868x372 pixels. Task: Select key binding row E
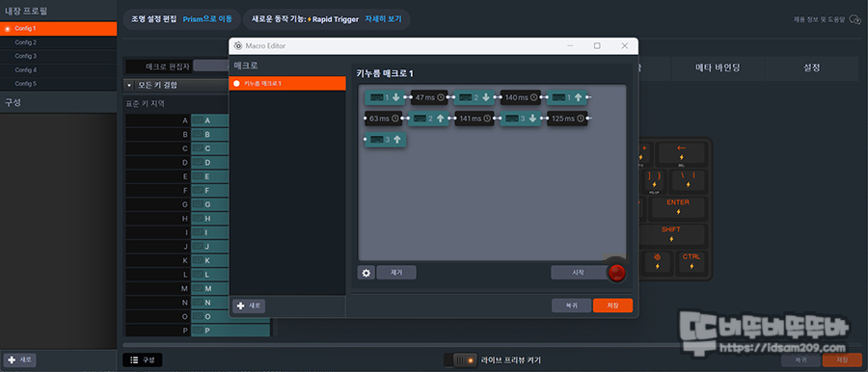[177, 176]
